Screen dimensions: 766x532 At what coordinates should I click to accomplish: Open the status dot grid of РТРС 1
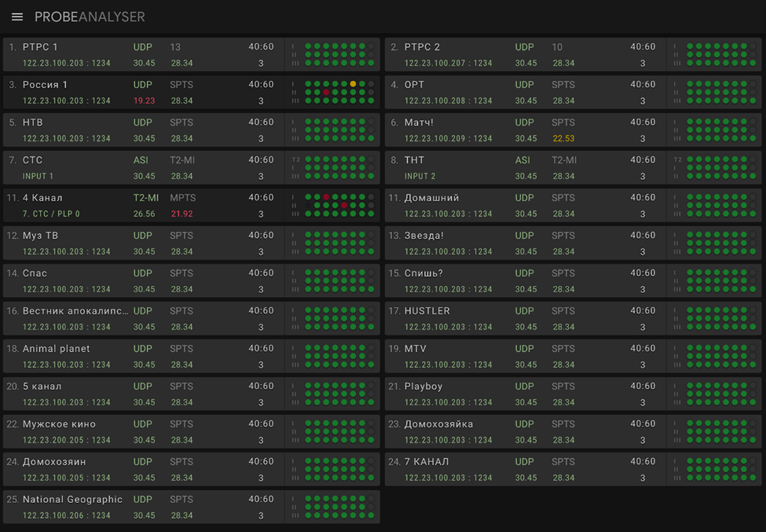(340, 54)
